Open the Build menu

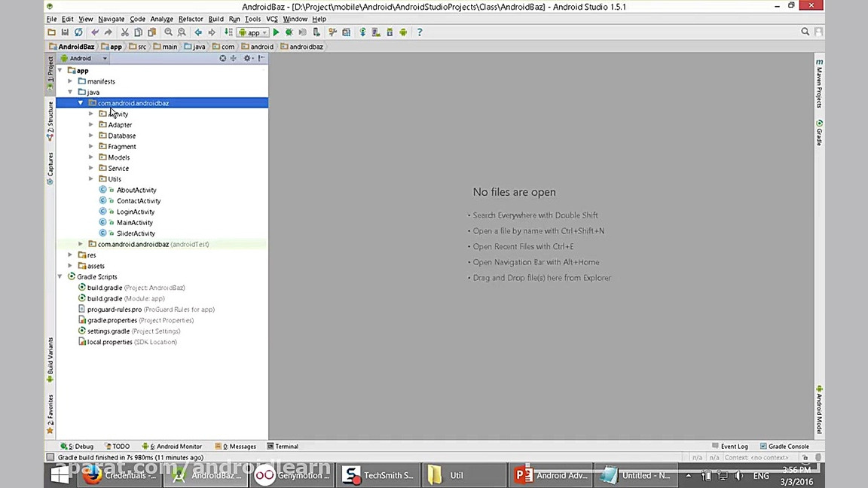point(216,19)
